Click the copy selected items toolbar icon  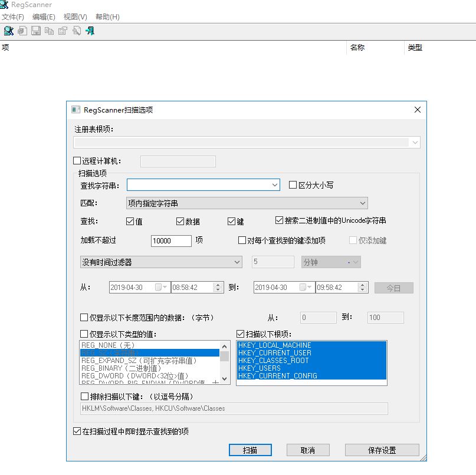tap(50, 31)
